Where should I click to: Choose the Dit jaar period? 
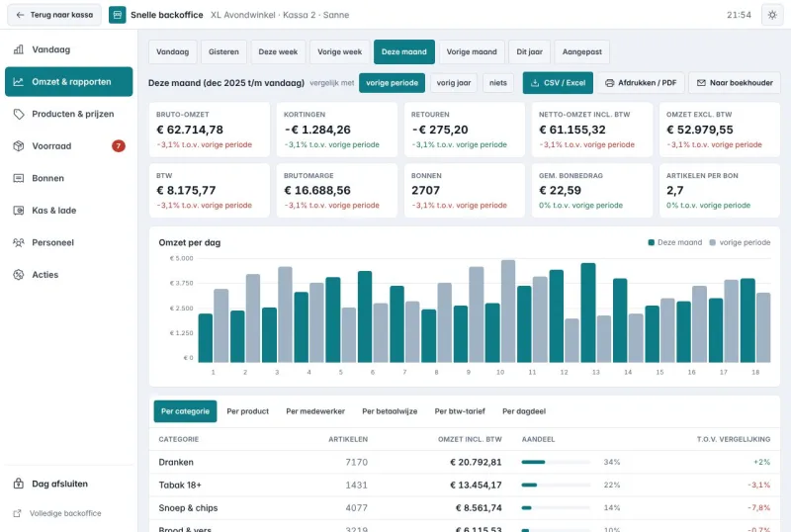[x=529, y=52]
